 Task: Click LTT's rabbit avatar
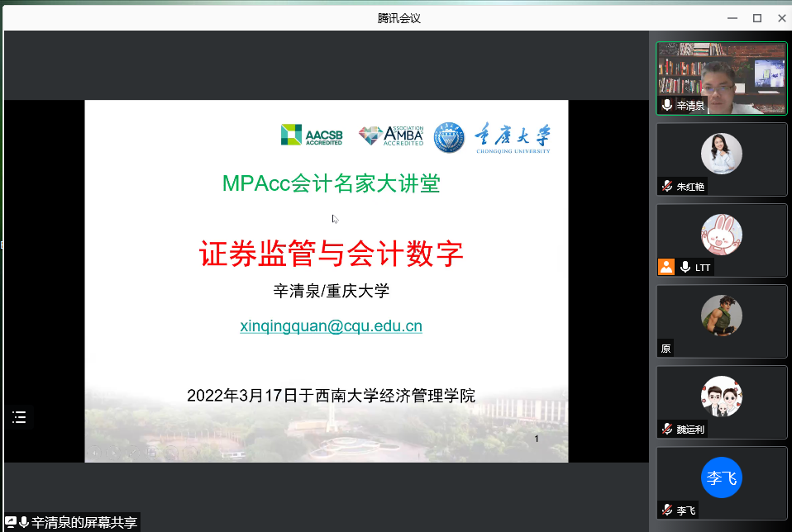[x=721, y=234]
